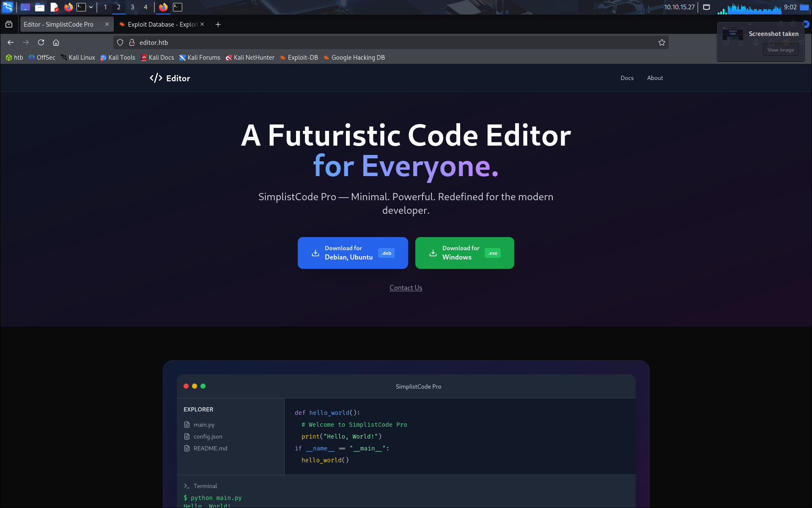This screenshot has width=812, height=508.
Task: Click the browser home icon
Action: click(x=56, y=42)
